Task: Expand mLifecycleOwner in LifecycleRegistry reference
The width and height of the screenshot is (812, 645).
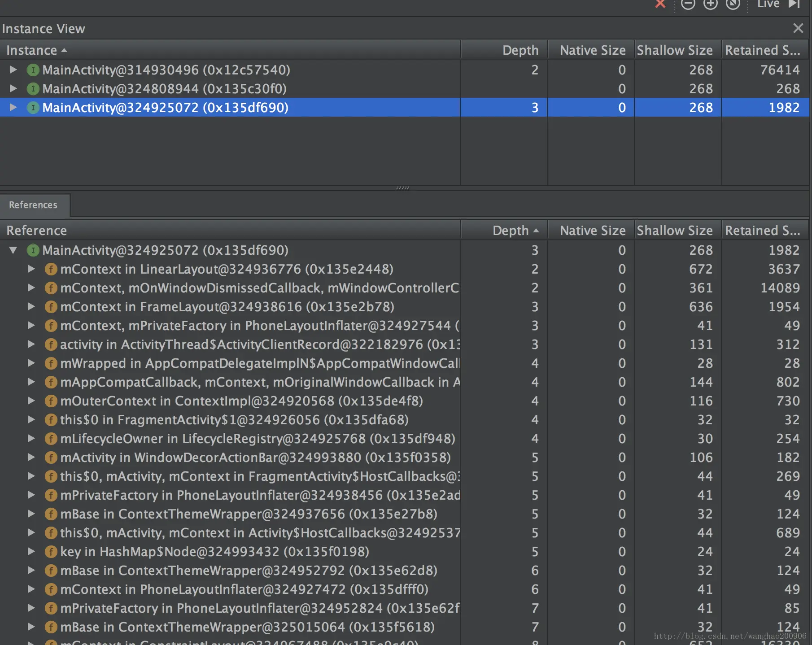Action: click(31, 438)
